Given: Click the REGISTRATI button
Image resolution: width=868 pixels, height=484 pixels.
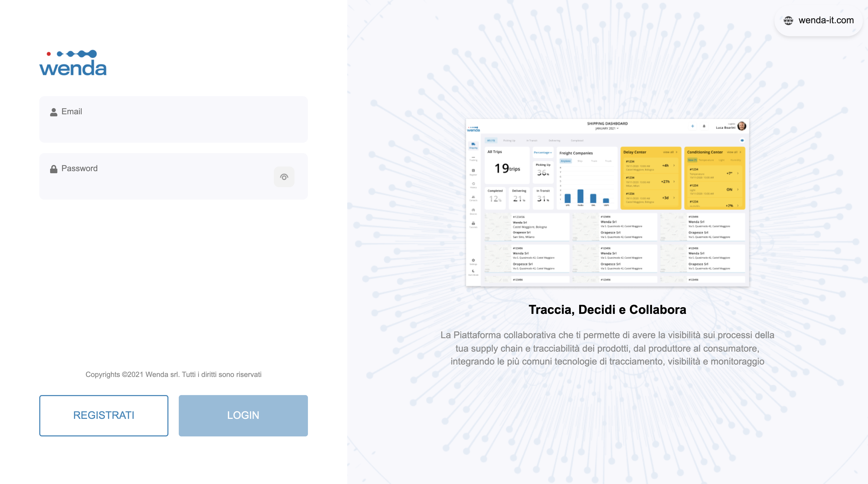Looking at the screenshot, I should (104, 415).
